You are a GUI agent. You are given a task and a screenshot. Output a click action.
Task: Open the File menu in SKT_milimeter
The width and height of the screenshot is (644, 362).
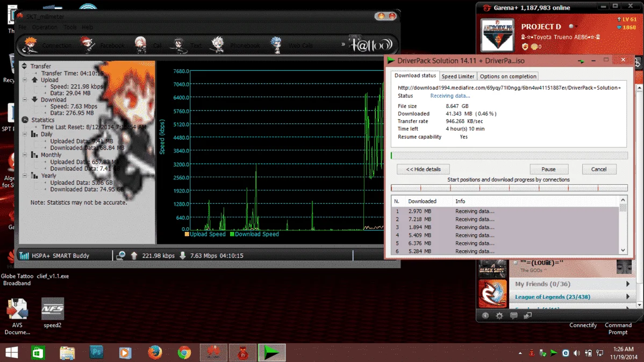(x=22, y=27)
